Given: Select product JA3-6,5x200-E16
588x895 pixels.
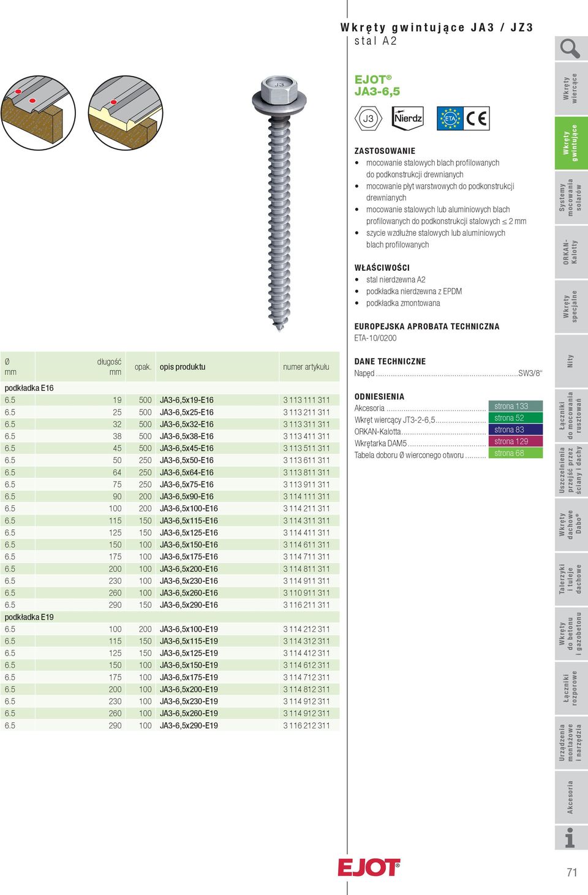Looking at the screenshot, I should point(189,569).
